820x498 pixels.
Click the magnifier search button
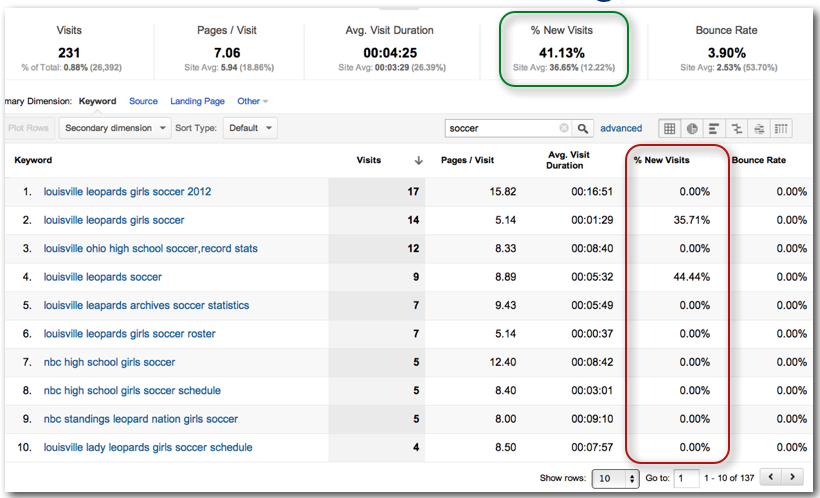click(583, 128)
